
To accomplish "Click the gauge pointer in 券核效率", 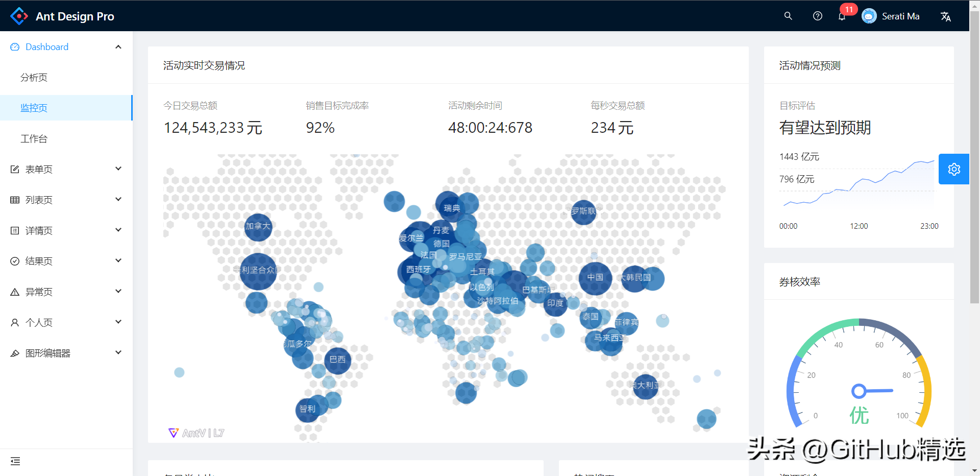I will click(860, 391).
